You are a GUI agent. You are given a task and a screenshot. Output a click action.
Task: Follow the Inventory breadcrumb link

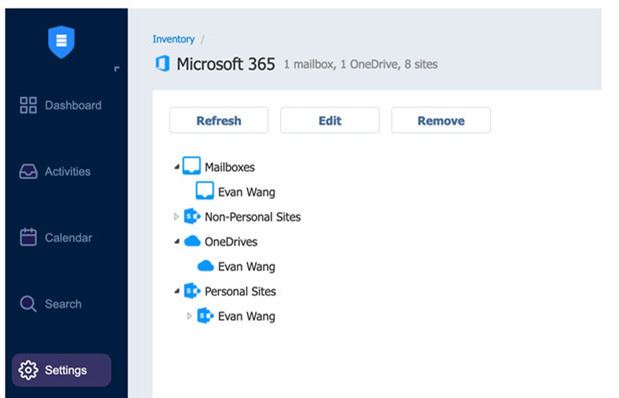pos(174,39)
